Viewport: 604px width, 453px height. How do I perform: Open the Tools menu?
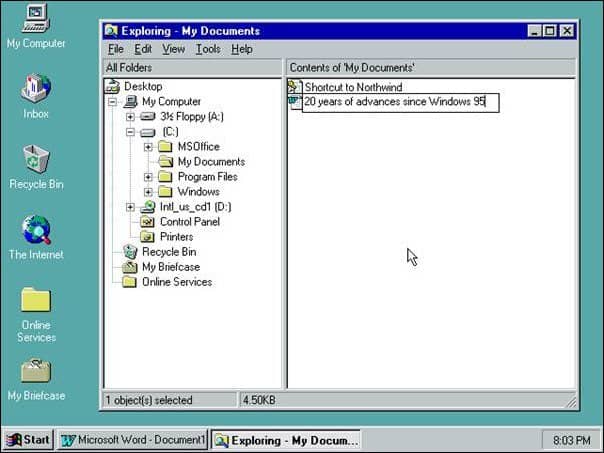(208, 49)
